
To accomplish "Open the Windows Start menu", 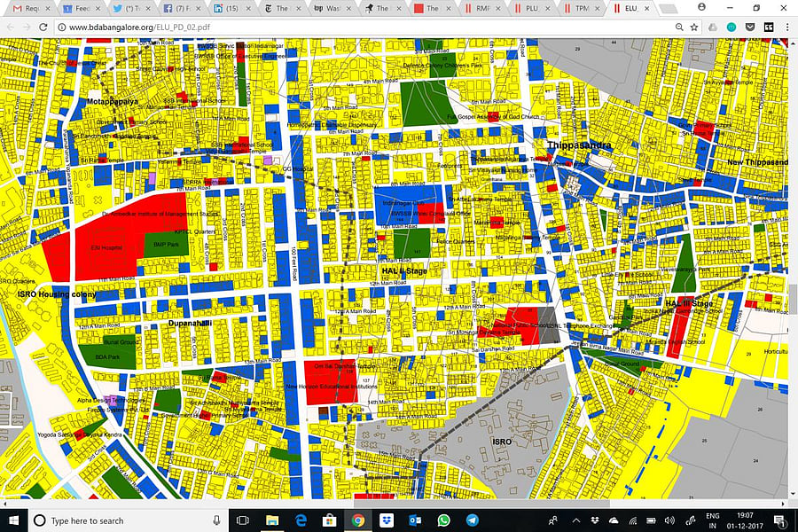I will (14, 520).
